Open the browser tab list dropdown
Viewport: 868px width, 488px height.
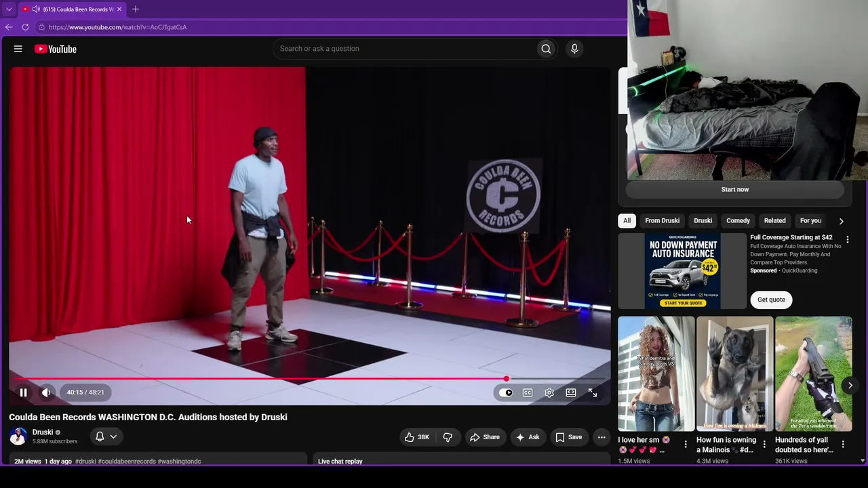9,9
